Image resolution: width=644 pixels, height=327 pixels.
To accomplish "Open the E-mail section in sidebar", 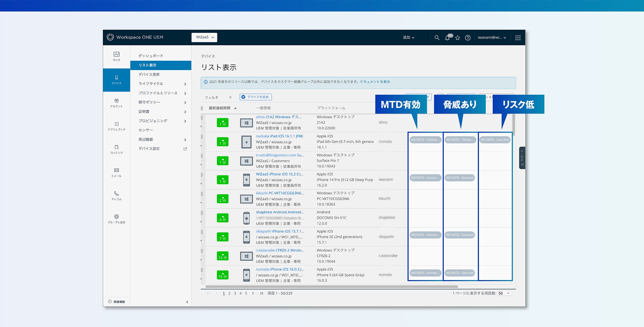I will [116, 173].
